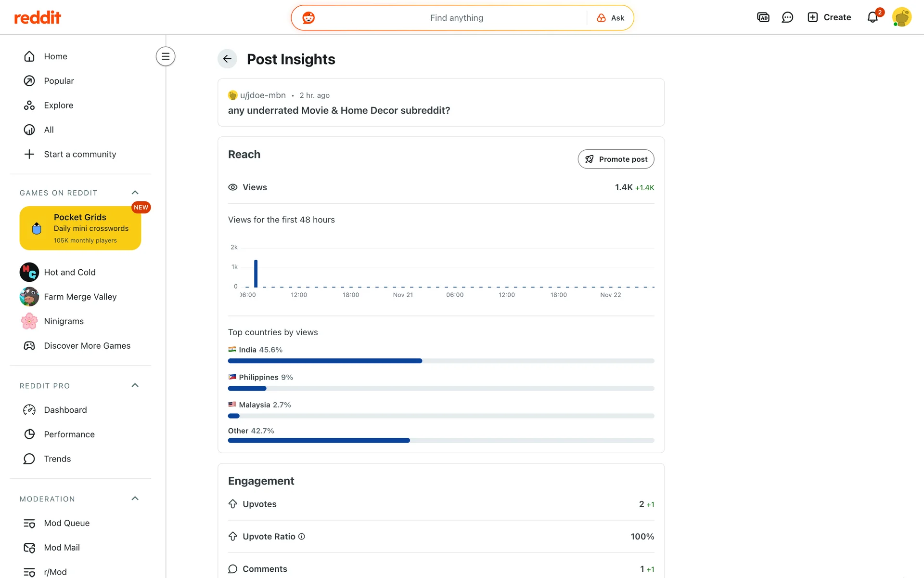Viewport: 924px width, 578px height.
Task: Click the Upvote Ratio info icon
Action: (x=302, y=537)
